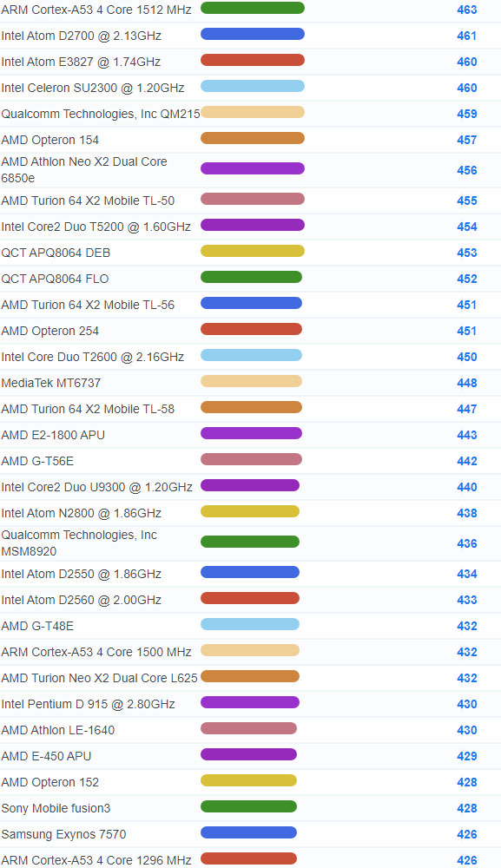Click the MediaTek MT6737 link
The width and height of the screenshot is (501, 868).
coord(51,383)
